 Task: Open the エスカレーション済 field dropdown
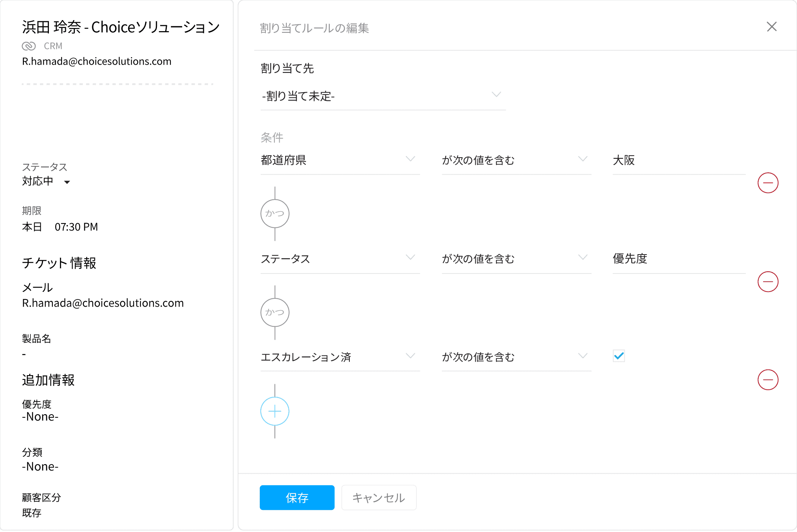point(340,357)
